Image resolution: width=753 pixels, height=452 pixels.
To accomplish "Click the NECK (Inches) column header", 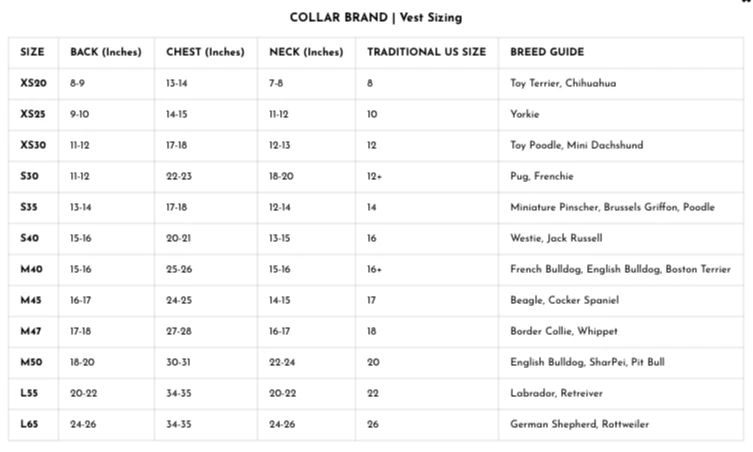I will (306, 52).
